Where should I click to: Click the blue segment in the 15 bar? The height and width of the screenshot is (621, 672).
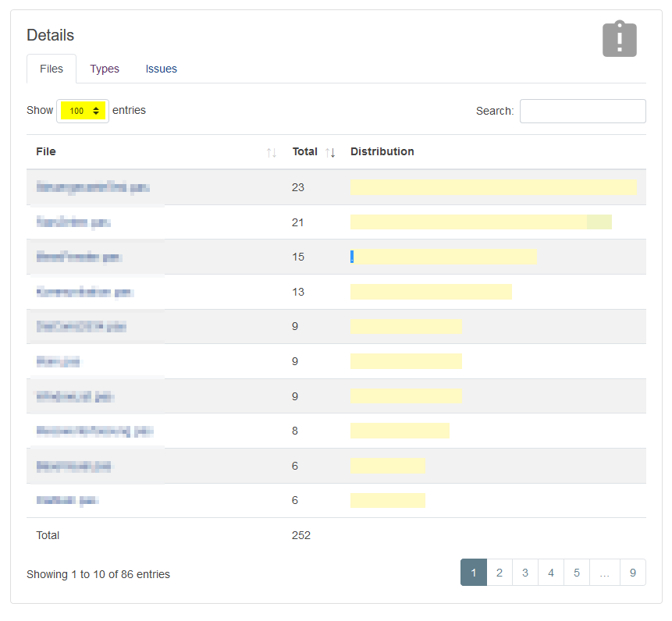(x=352, y=257)
